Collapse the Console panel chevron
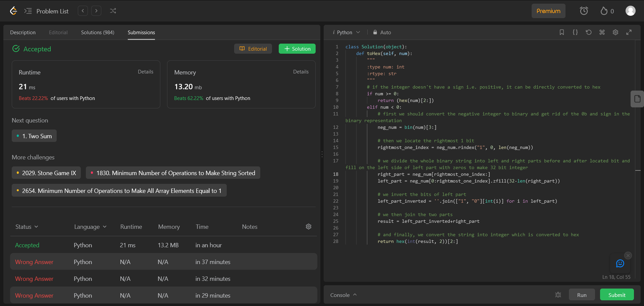The image size is (644, 306). (355, 295)
